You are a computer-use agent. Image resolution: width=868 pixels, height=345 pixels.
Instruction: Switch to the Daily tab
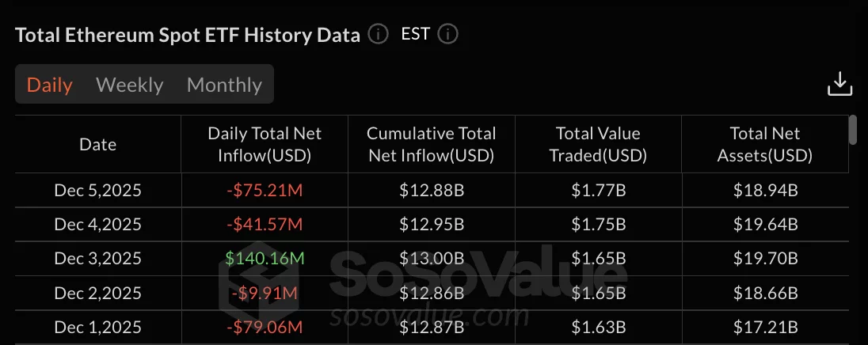tap(50, 85)
